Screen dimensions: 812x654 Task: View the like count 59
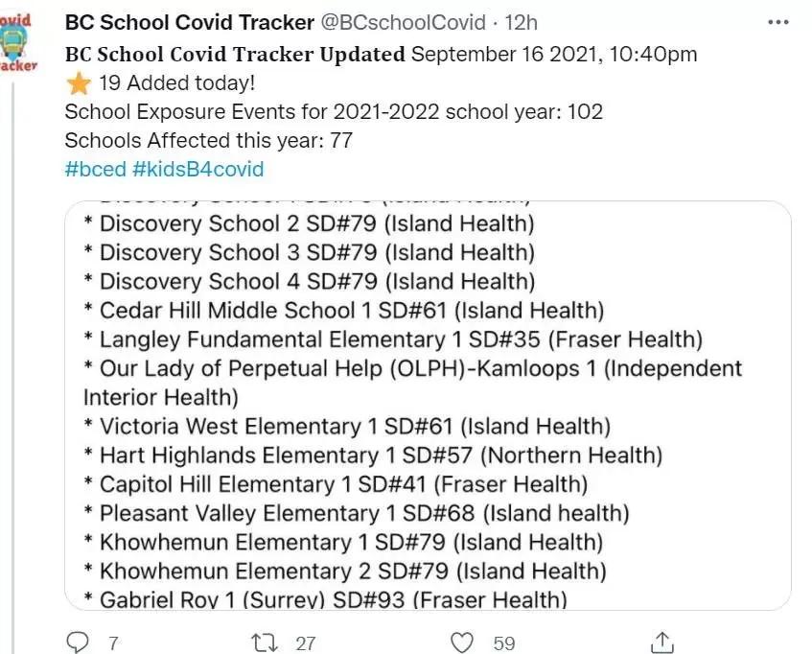click(x=504, y=643)
